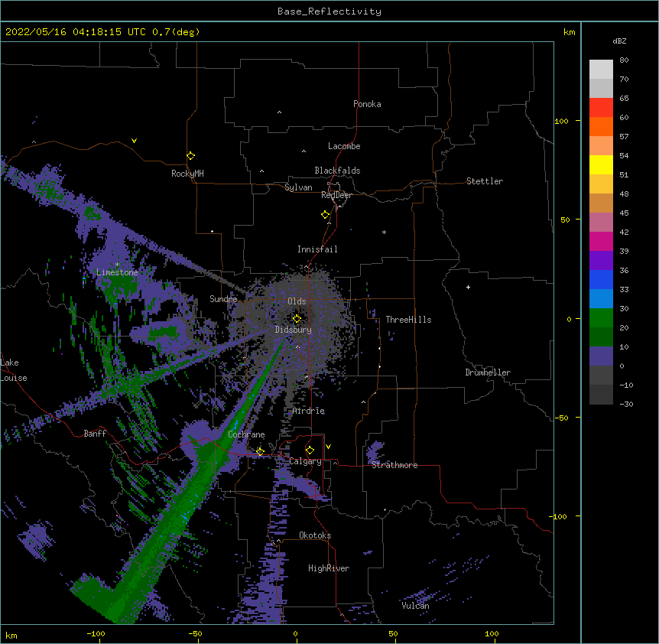The width and height of the screenshot is (659, 644).
Task: Click the deep orange swatch between 60 and 57
Action: tap(601, 126)
